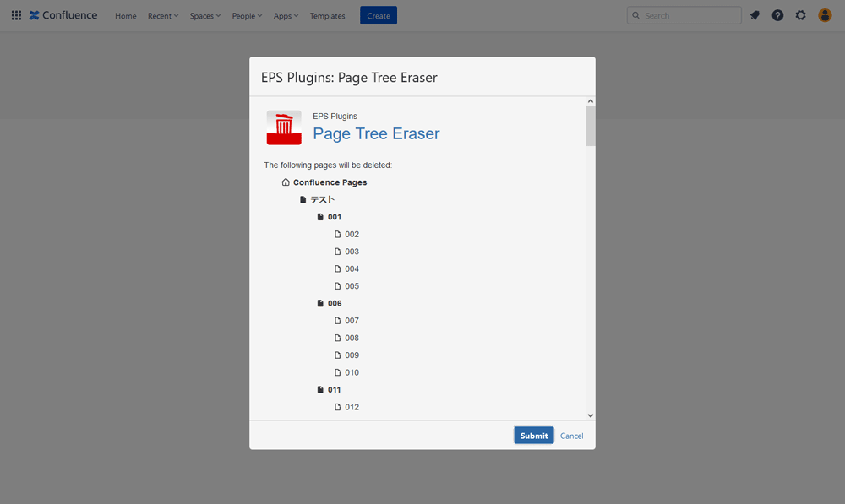This screenshot has width=845, height=504.
Task: Open the Apps dropdown menu
Action: (x=286, y=15)
